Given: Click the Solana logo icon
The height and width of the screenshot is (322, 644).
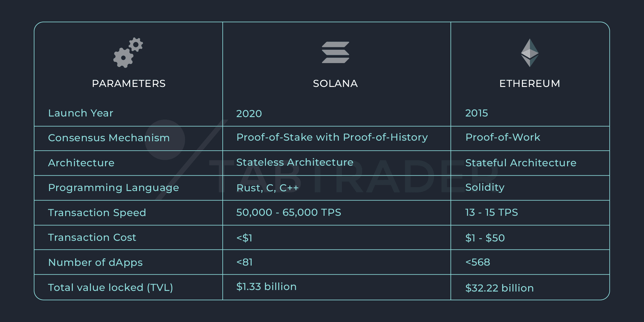Looking at the screenshot, I should tap(335, 53).
